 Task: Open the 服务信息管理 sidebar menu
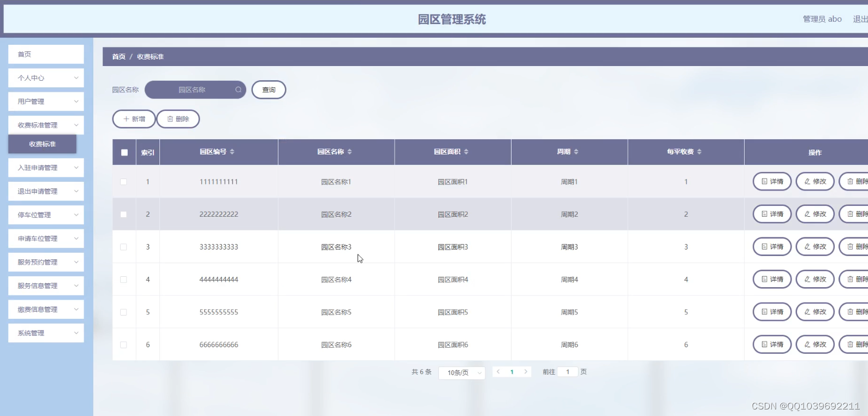46,286
